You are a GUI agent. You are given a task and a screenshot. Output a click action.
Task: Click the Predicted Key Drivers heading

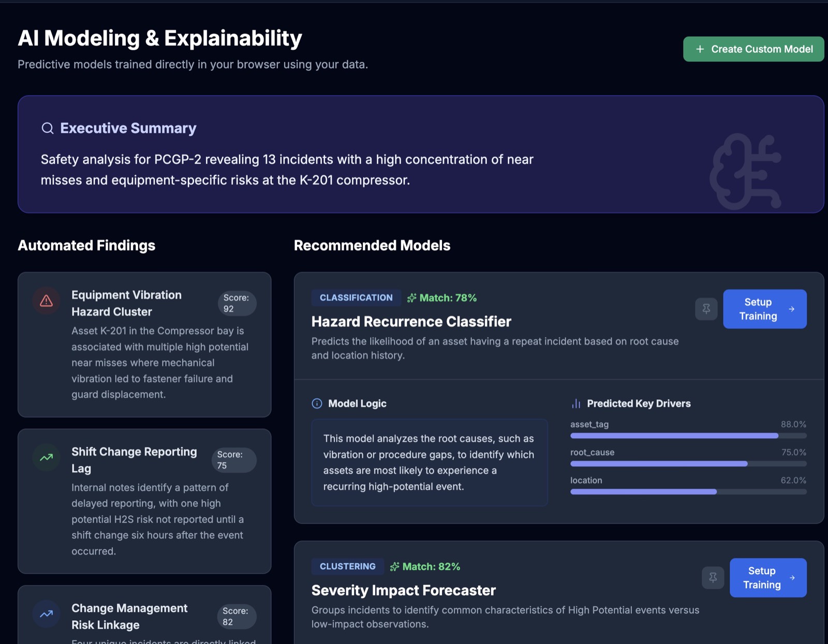coord(639,403)
